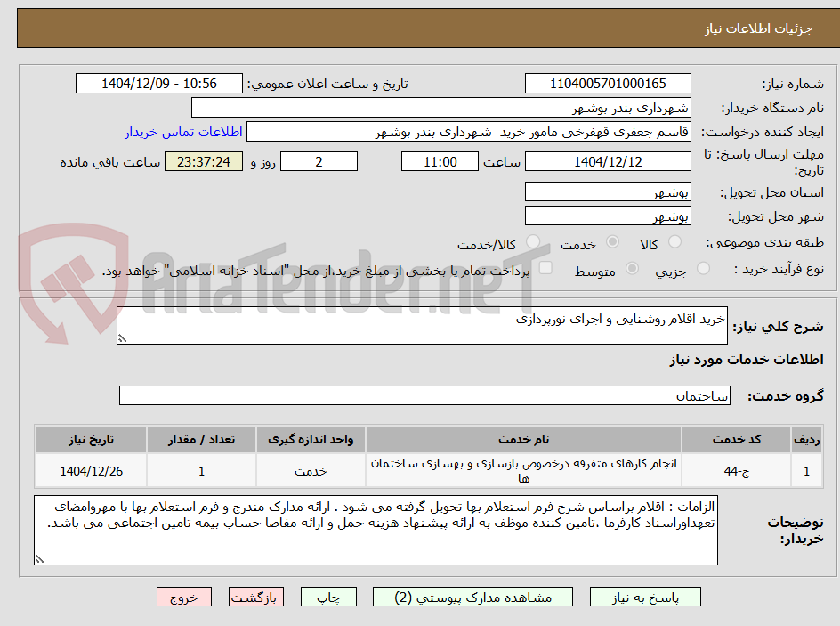Toggle the اسناد خزانه اسلامی payment checkbox

click(x=545, y=267)
